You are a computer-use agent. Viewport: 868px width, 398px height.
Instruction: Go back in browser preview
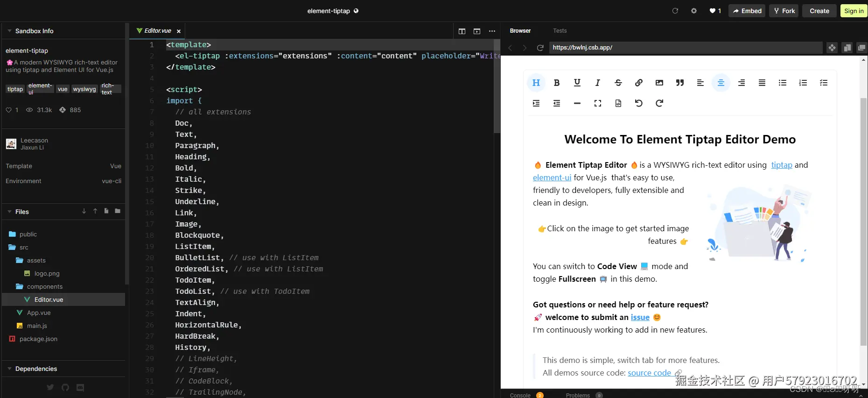[510, 48]
